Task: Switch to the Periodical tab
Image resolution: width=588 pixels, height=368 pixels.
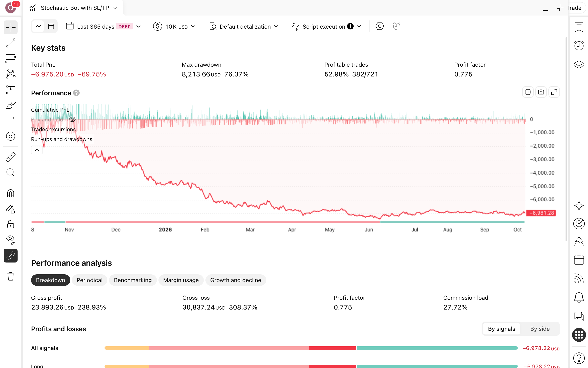Action: tap(89, 280)
